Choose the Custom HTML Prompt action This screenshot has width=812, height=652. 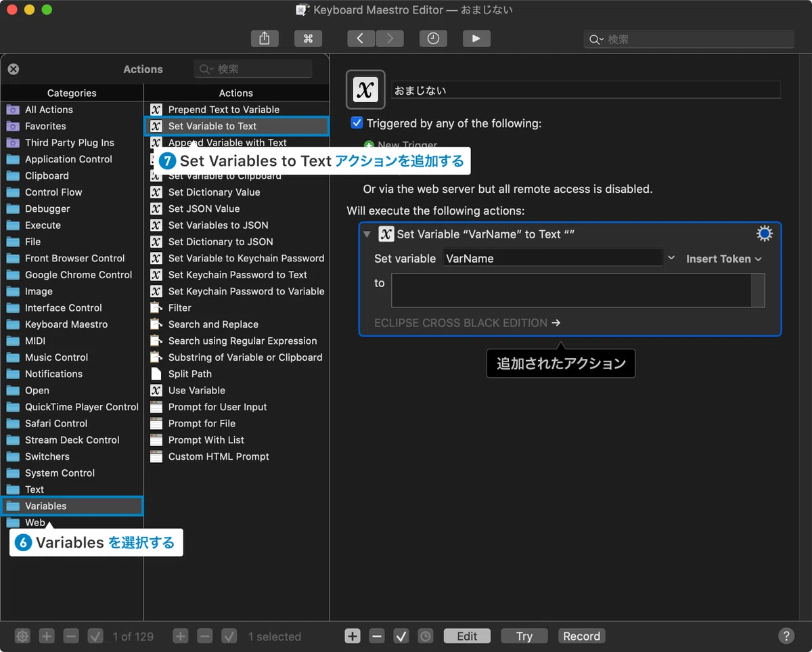237,456
